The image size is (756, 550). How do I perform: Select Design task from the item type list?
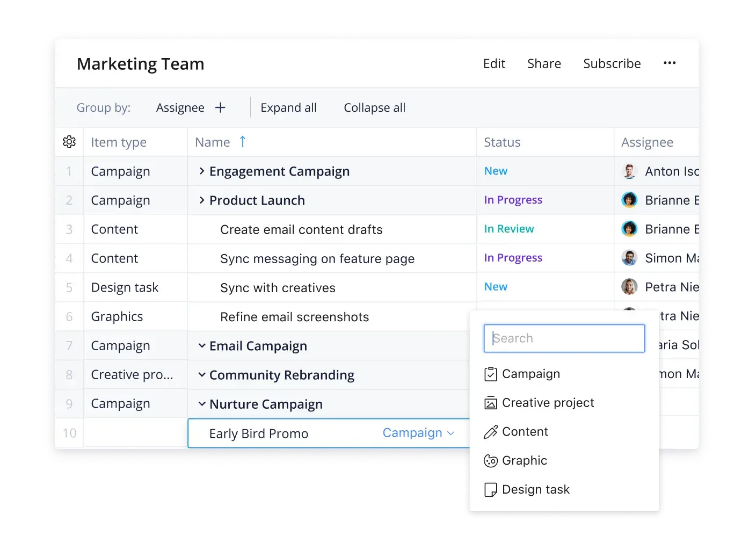click(535, 490)
